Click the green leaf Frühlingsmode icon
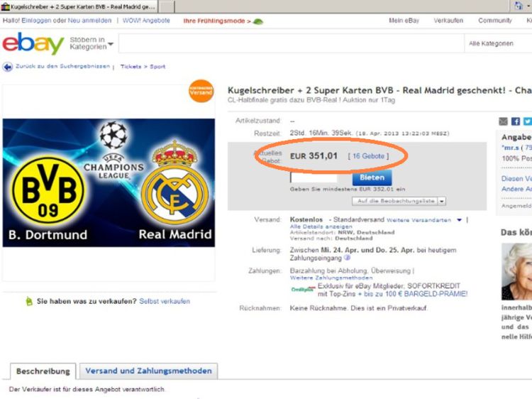Screen dimensions: 532x399 tap(258, 21)
